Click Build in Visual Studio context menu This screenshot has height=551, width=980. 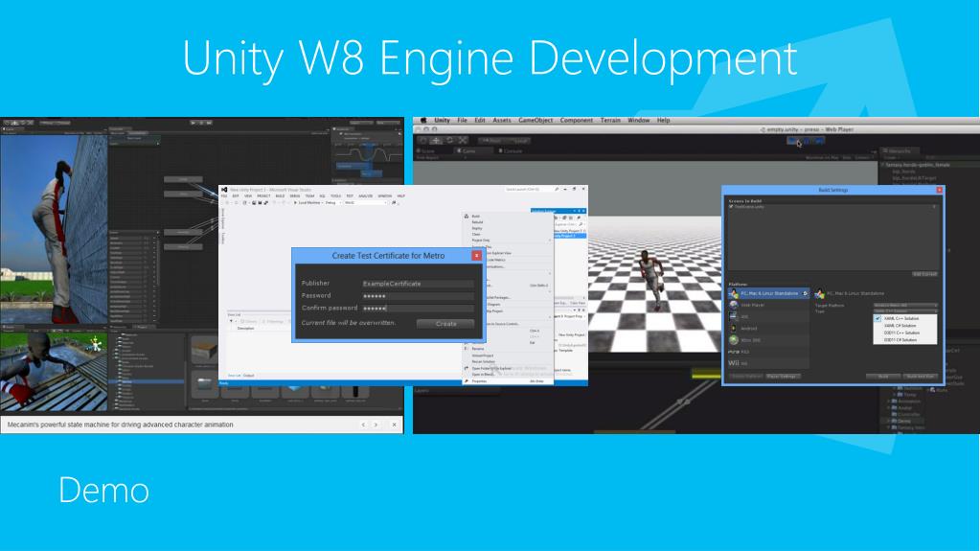[475, 217]
